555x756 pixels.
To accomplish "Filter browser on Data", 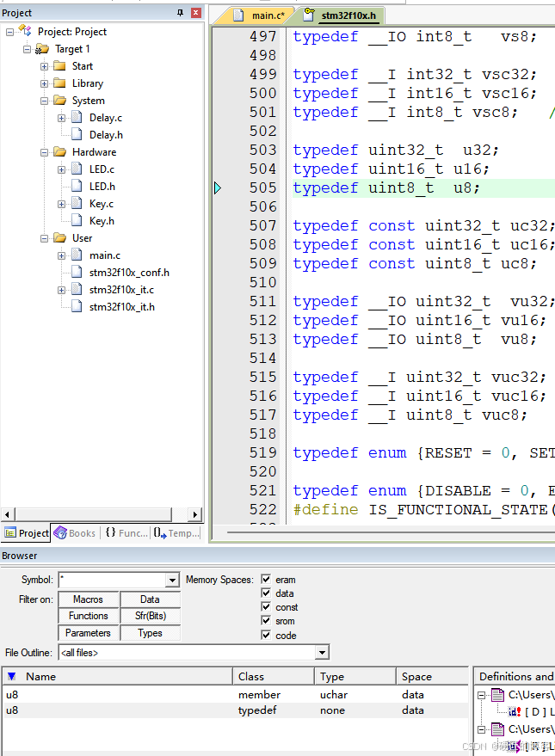I will pos(150,599).
